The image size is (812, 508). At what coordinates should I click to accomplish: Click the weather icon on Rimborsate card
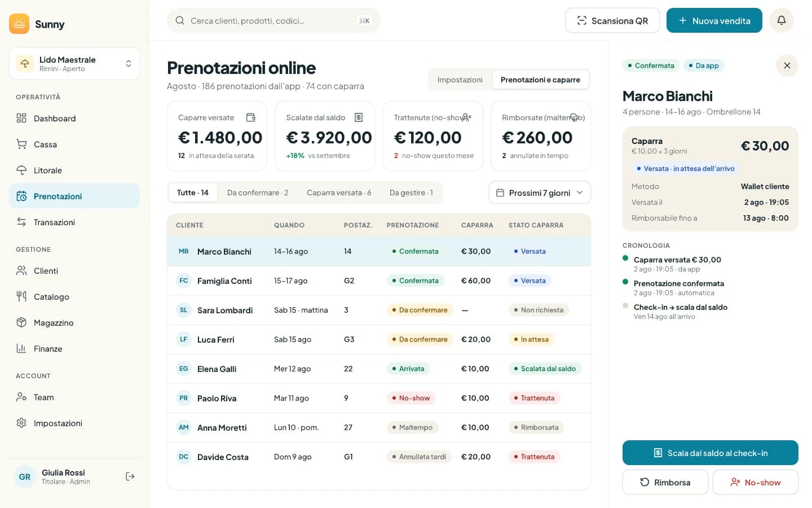tap(575, 117)
